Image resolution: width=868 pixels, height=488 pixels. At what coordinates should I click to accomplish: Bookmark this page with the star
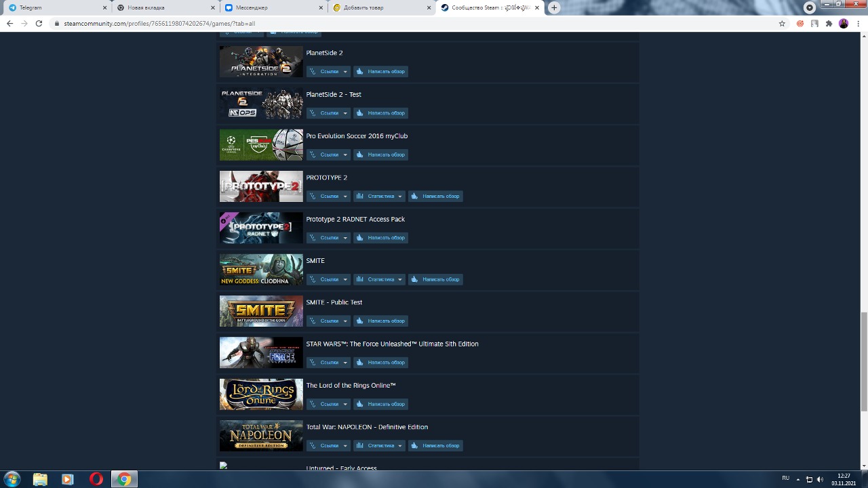click(x=782, y=23)
